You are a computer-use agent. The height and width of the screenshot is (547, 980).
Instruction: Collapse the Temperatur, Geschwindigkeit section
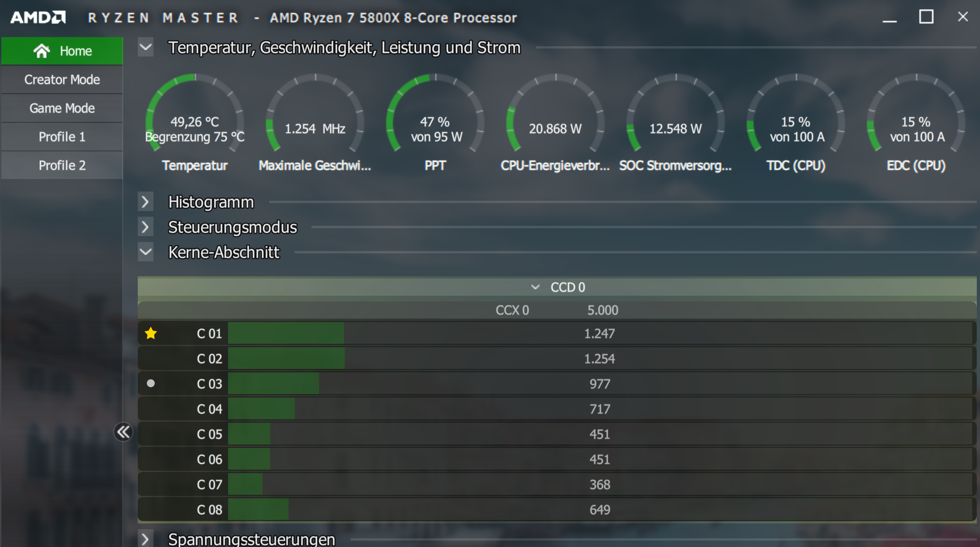pos(146,48)
